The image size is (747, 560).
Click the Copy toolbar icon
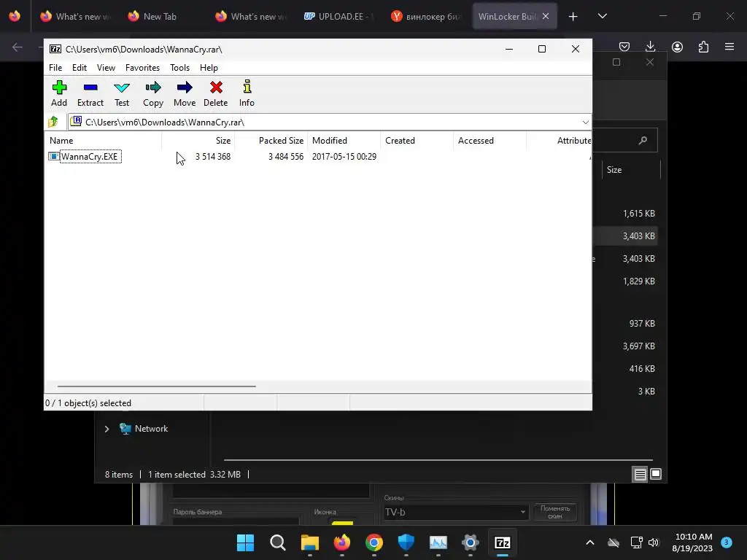[153, 87]
